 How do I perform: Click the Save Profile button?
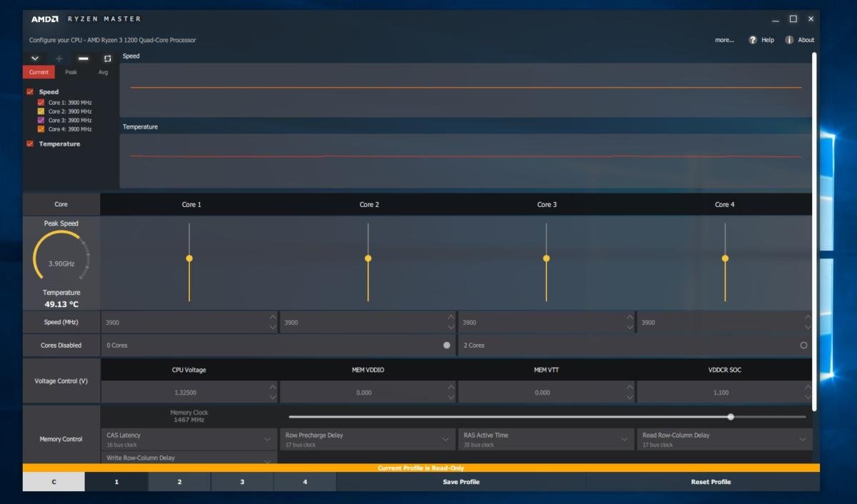pos(461,482)
